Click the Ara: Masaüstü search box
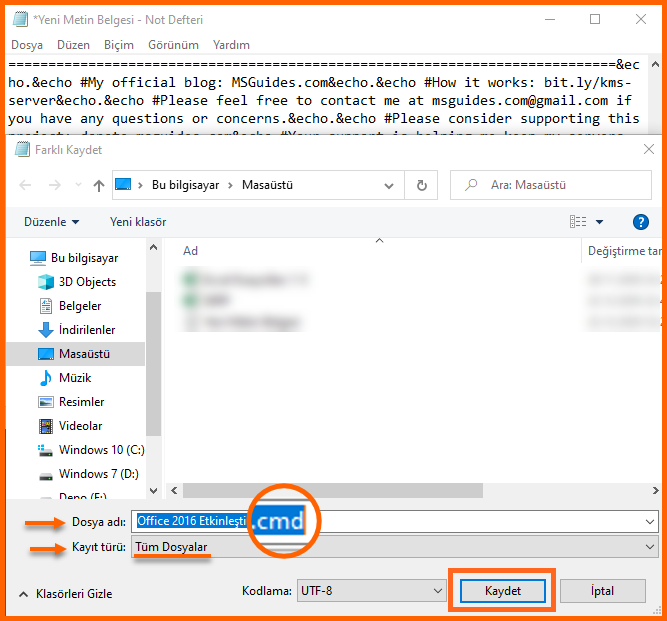 pos(550,185)
